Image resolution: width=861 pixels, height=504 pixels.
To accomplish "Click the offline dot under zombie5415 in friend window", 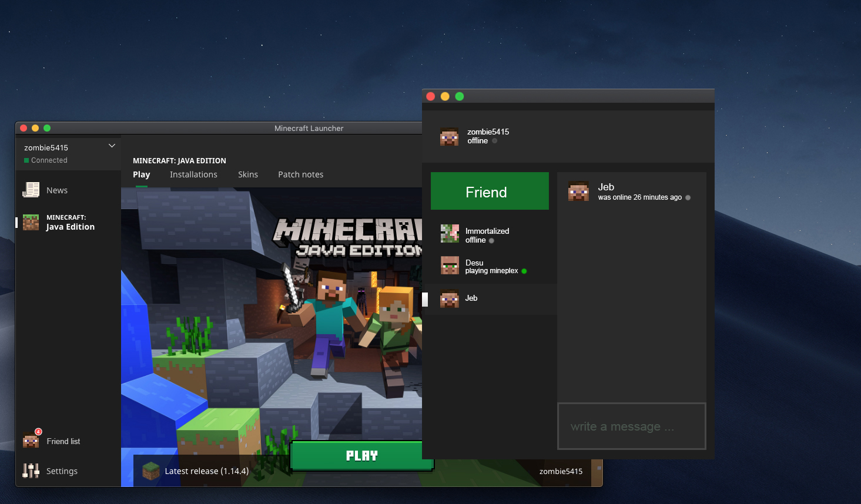I will [494, 141].
